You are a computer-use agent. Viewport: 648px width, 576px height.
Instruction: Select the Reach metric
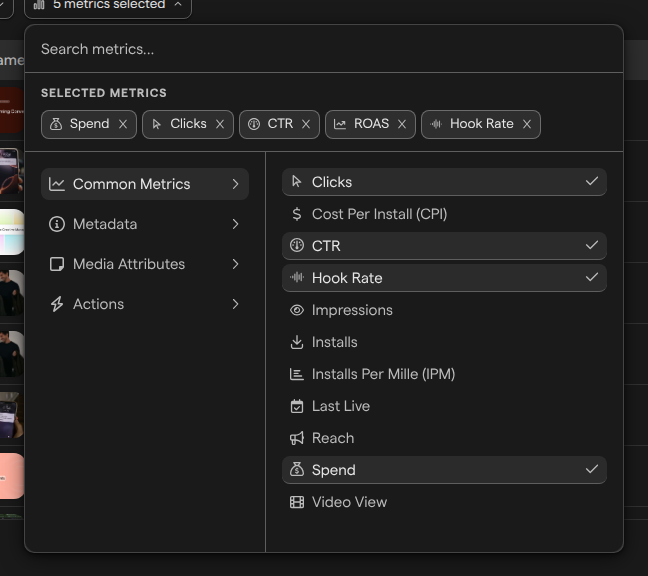tap(444, 438)
